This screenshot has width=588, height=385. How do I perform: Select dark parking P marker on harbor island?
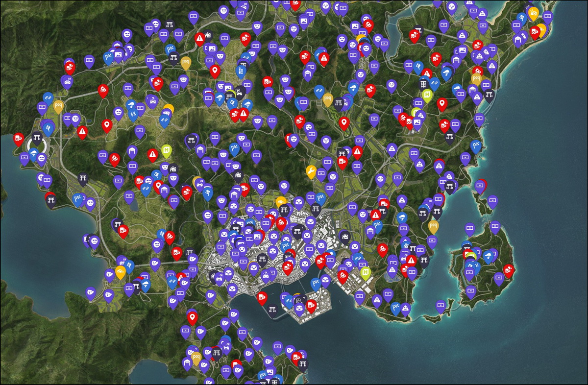click(298, 300)
